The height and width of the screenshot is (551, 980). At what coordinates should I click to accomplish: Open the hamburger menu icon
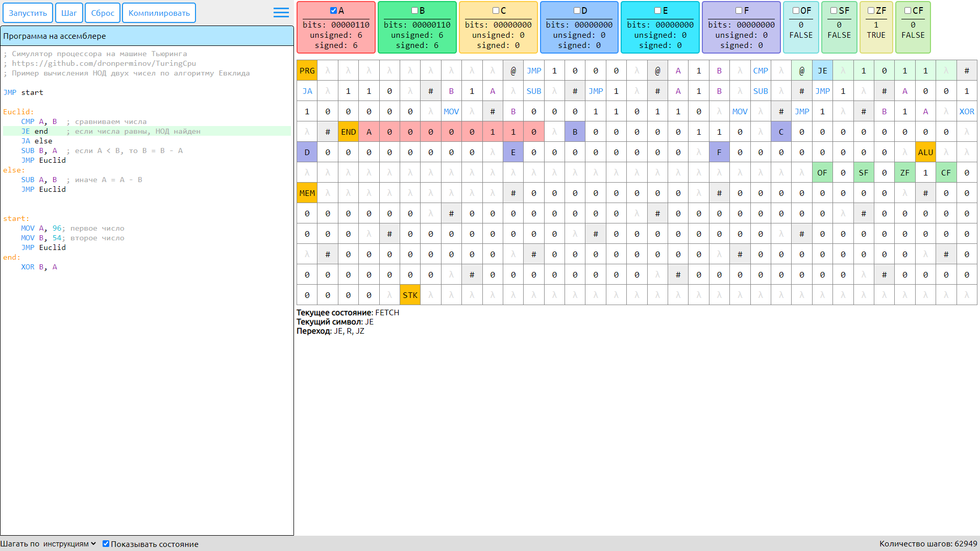point(281,13)
